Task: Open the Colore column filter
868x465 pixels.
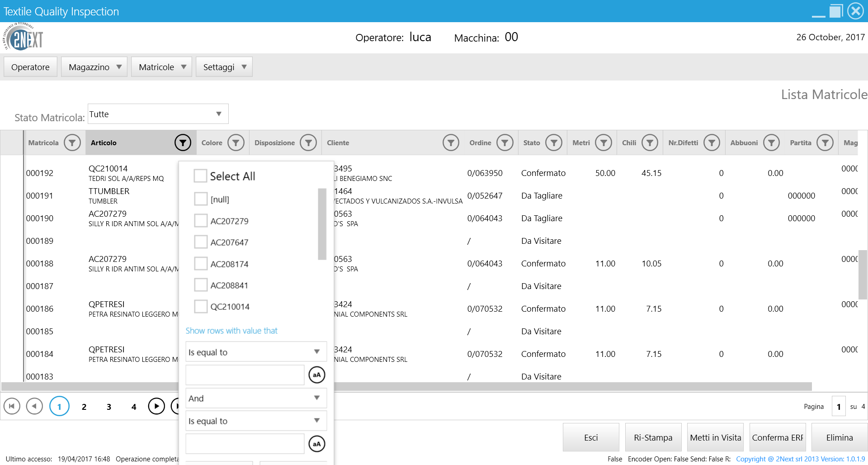Action: point(236,142)
